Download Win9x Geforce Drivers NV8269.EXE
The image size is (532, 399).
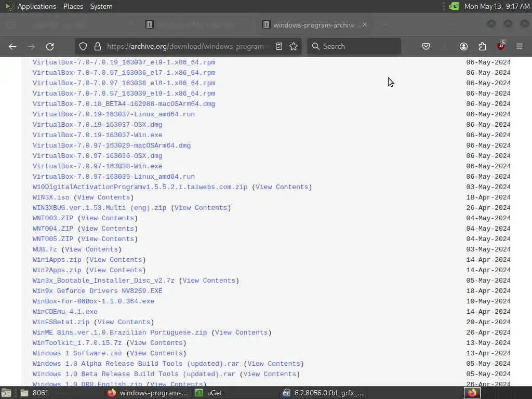tap(97, 291)
